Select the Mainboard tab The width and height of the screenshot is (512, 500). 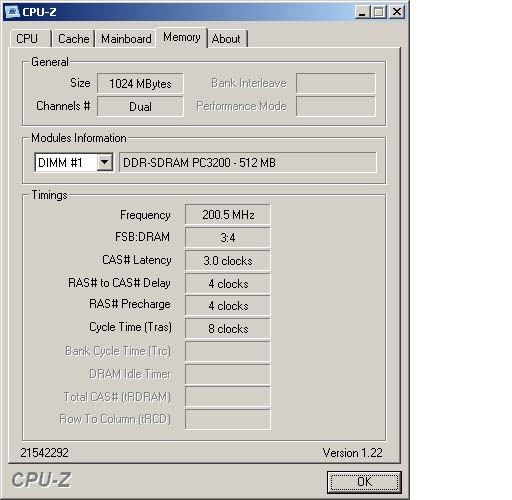click(x=126, y=39)
